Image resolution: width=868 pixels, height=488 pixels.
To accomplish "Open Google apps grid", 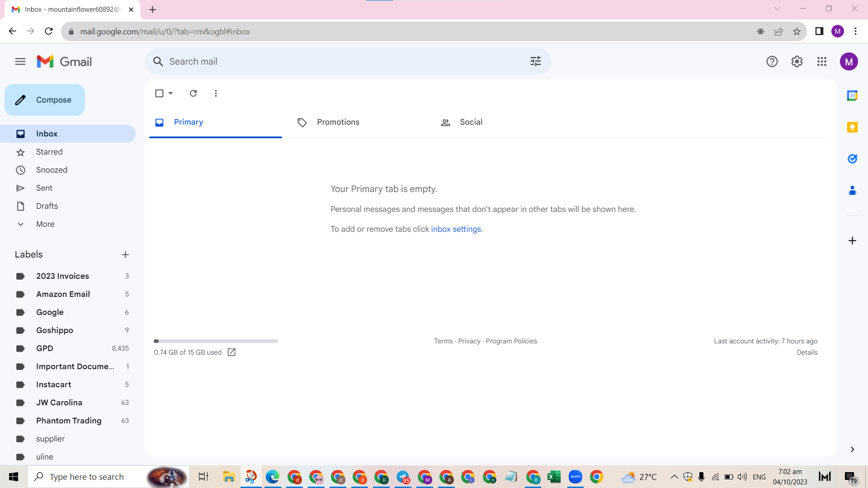I will pos(822,61).
